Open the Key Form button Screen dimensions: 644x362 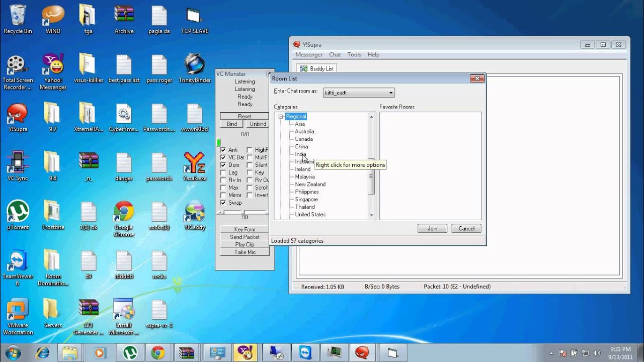pyautogui.click(x=245, y=229)
